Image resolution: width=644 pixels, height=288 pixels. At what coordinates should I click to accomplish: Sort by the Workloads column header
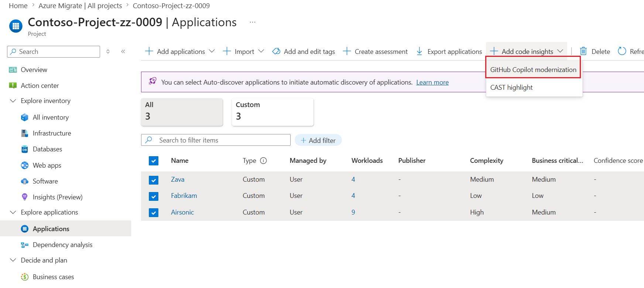point(367,161)
